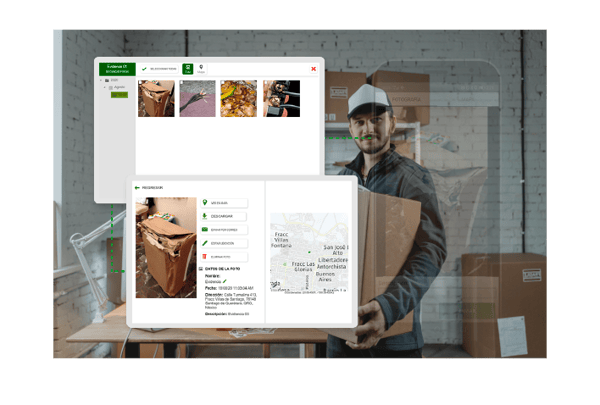Viewport: 600px width, 405px height.
Task: Collapse the year folder in the tree
Action: 101,80
